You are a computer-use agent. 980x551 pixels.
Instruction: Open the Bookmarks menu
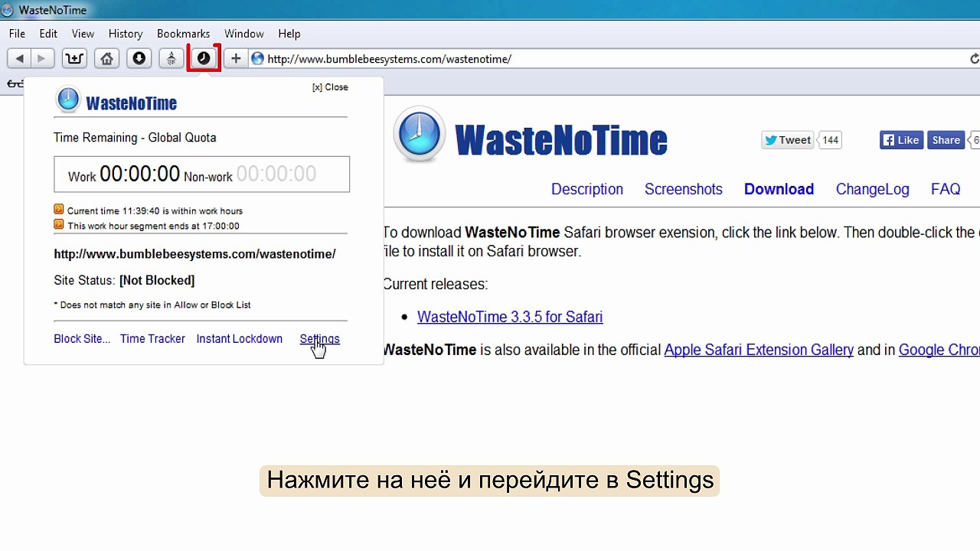(x=183, y=34)
